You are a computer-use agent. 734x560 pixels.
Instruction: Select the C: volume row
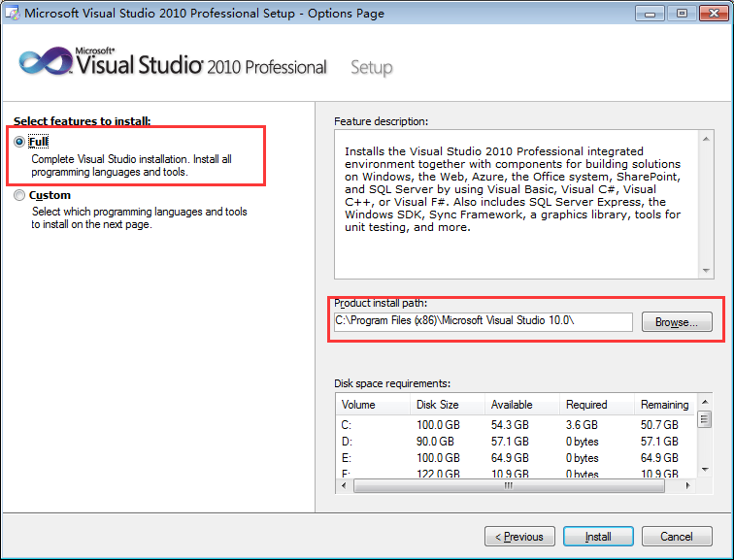(347, 425)
